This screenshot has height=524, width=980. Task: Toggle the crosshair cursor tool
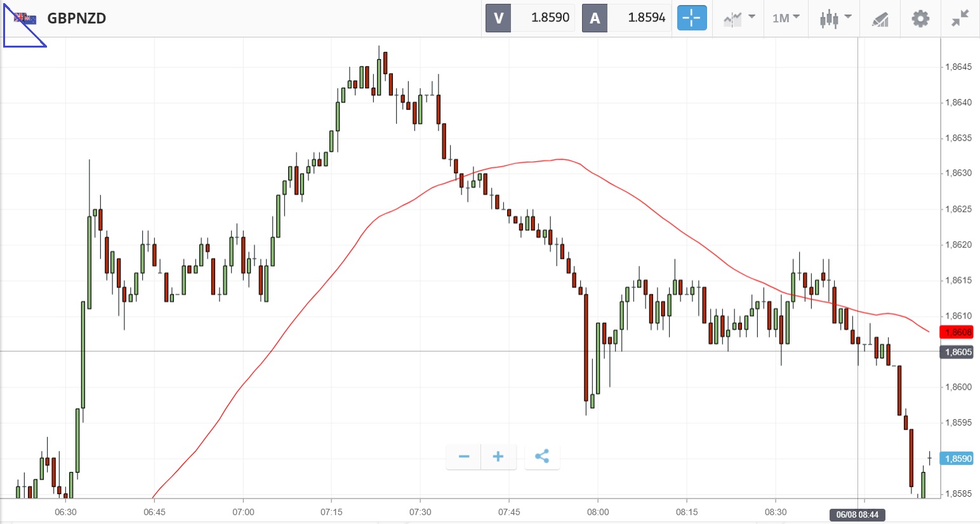click(x=691, y=18)
